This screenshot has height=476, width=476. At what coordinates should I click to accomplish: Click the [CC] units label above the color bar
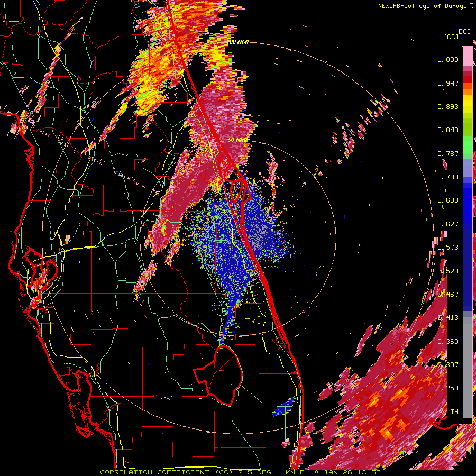point(452,36)
